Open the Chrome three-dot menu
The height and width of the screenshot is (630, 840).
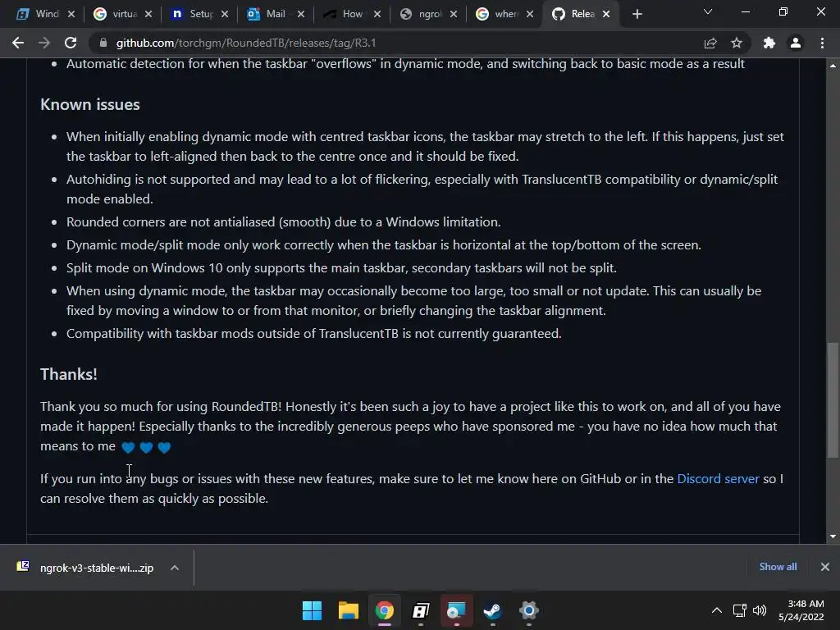coord(822,43)
